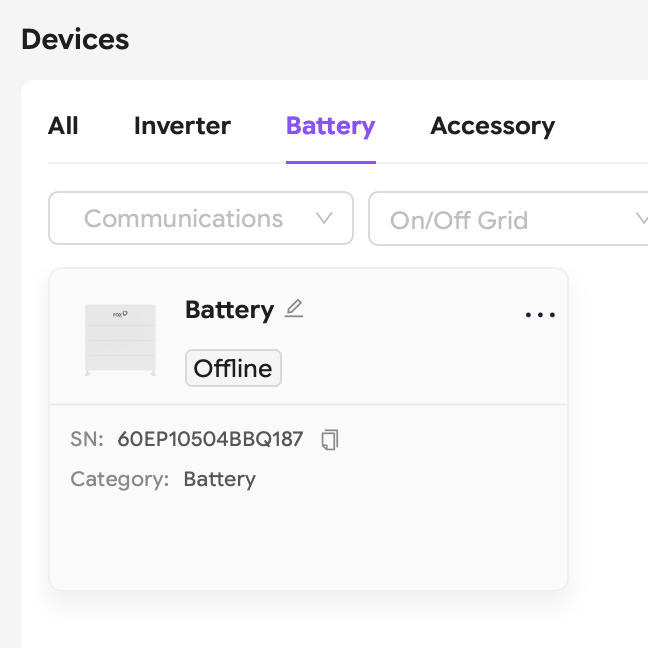The height and width of the screenshot is (648, 648).
Task: Click the Category: label
Action: tap(119, 479)
